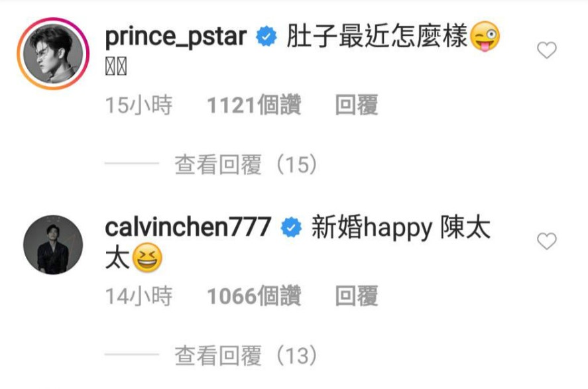Click the winking tongue emoji in comment
The height and width of the screenshot is (389, 588).
[x=485, y=36]
